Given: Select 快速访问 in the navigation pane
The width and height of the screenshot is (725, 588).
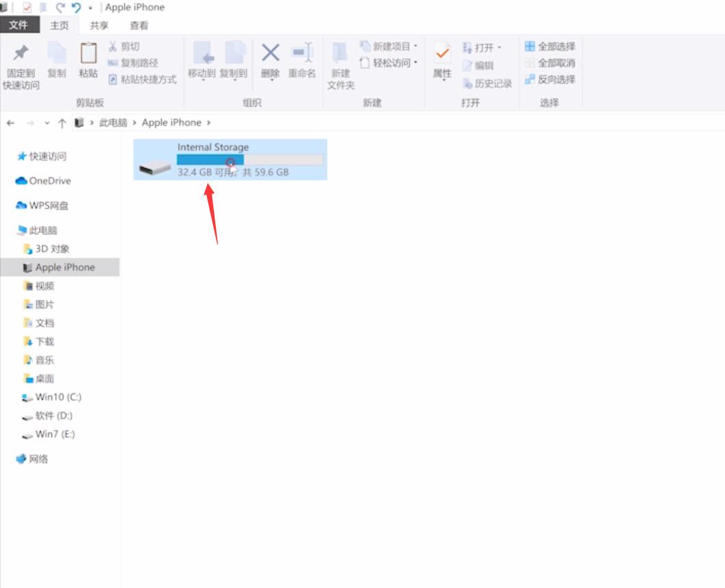Looking at the screenshot, I should (48, 156).
